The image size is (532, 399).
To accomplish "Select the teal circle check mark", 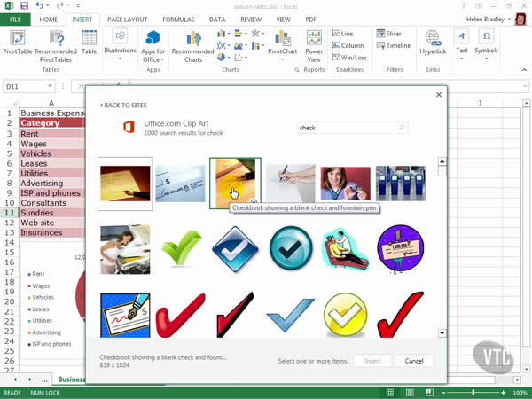I will pyautogui.click(x=291, y=248).
